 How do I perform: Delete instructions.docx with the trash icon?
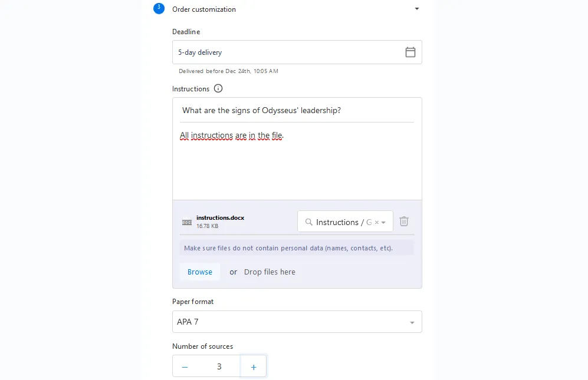point(404,222)
